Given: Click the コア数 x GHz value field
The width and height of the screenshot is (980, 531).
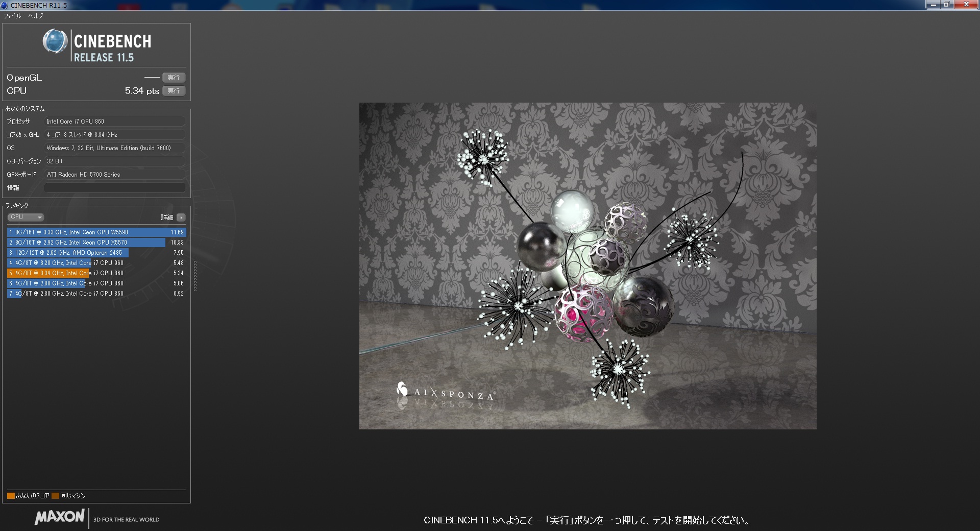Looking at the screenshot, I should [115, 135].
